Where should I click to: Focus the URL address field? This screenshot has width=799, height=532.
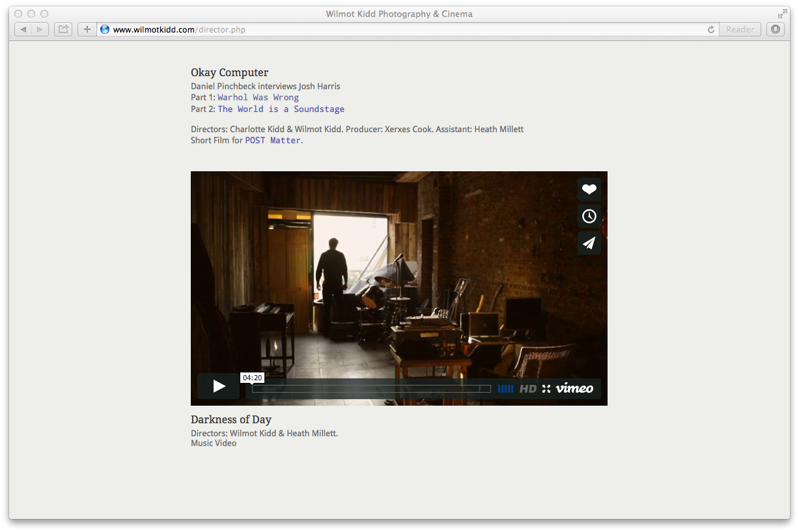point(408,29)
